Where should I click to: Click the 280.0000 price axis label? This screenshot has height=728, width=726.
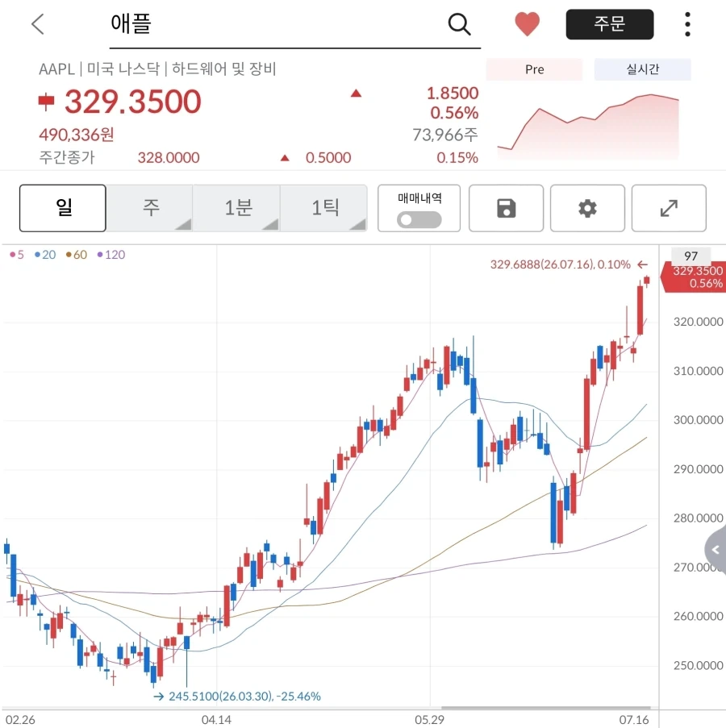pos(698,518)
